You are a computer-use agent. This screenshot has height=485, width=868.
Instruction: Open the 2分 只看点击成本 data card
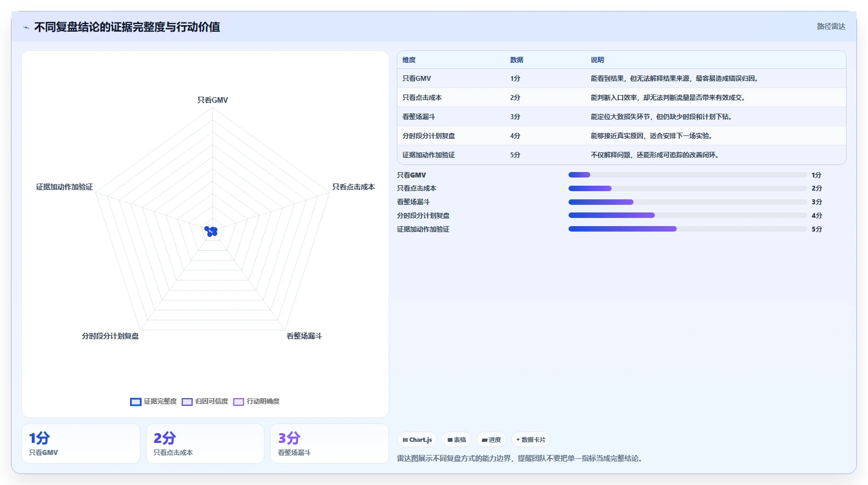click(x=205, y=443)
